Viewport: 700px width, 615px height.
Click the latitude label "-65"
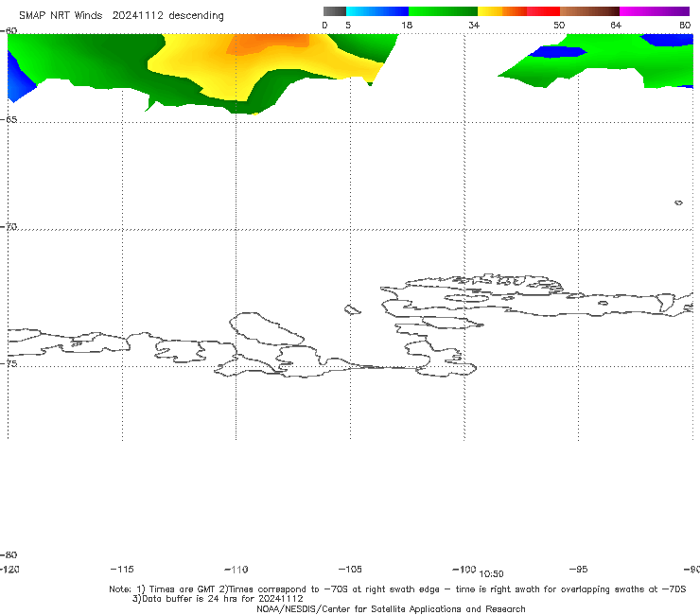[9, 120]
